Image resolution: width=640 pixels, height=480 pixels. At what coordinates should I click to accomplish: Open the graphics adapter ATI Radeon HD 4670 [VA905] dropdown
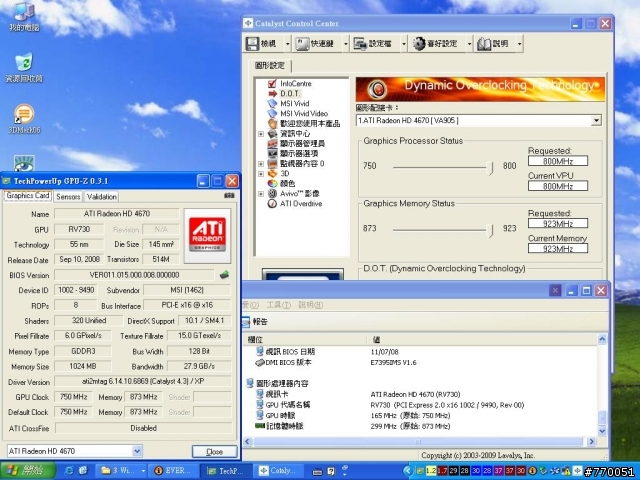point(596,120)
